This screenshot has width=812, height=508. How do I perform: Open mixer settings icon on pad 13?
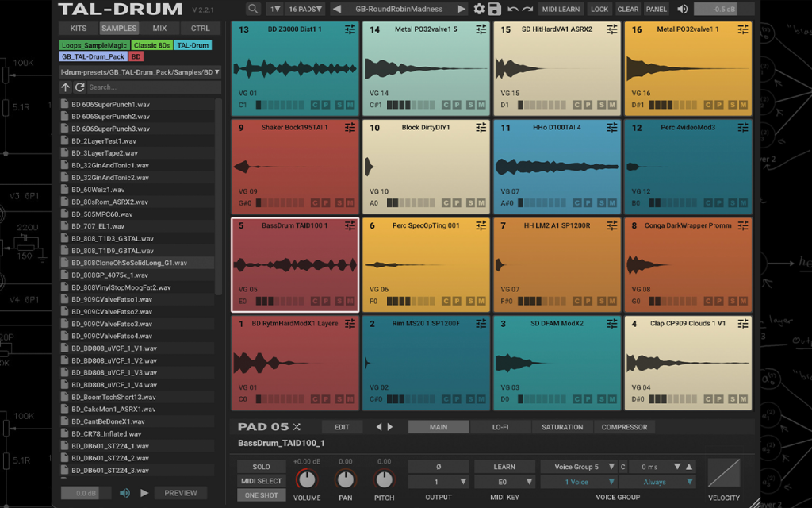click(350, 29)
